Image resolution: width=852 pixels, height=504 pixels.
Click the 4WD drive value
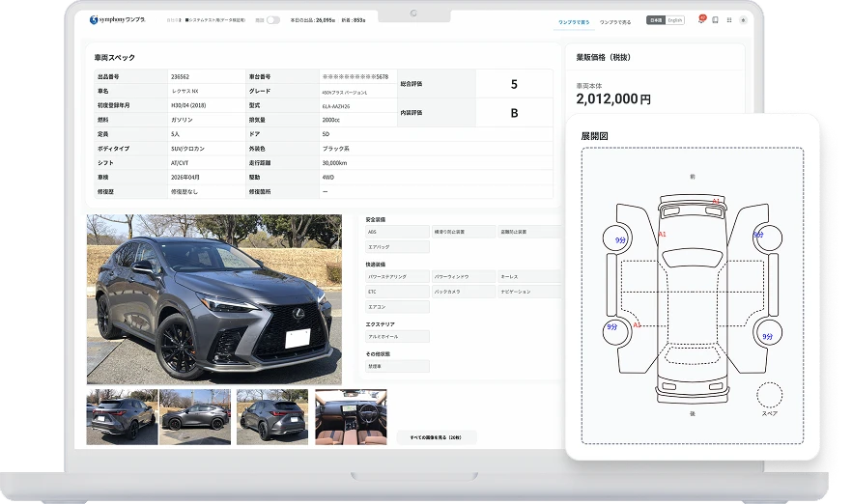[x=327, y=178]
